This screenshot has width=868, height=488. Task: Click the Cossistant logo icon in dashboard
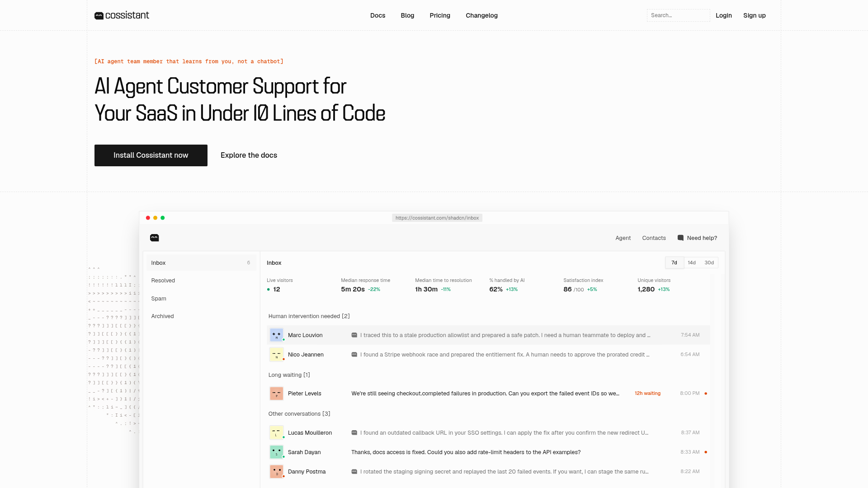(x=155, y=238)
